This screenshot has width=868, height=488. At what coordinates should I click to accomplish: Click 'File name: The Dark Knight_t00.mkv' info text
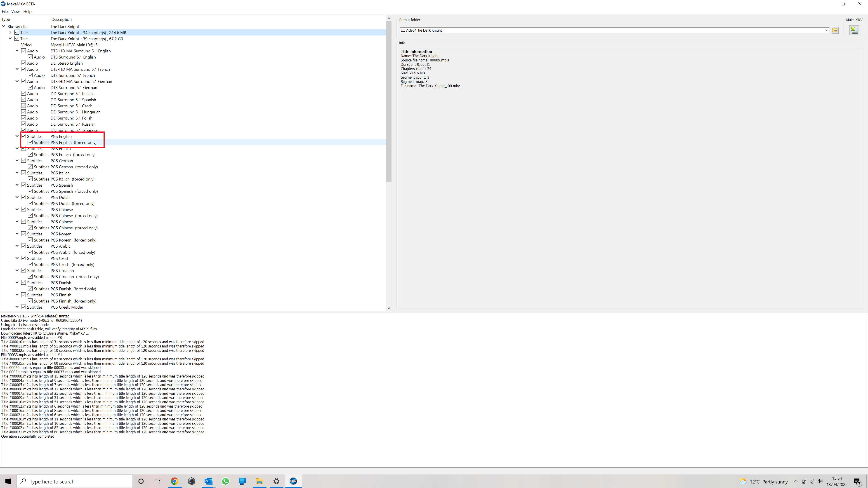coord(430,86)
